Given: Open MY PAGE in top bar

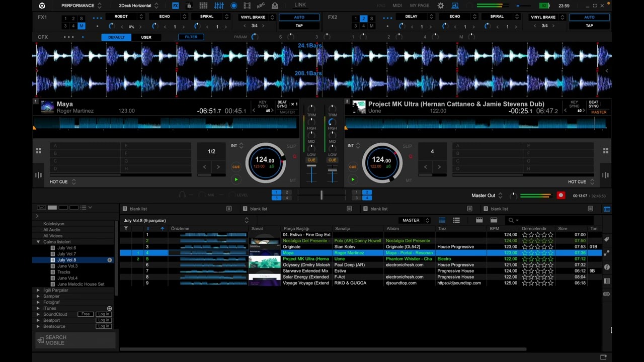Looking at the screenshot, I should (x=420, y=6).
